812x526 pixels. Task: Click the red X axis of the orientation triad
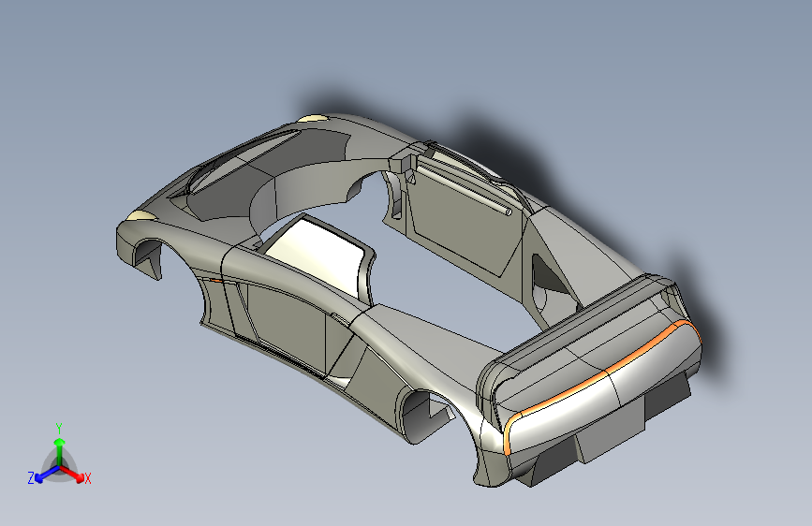click(x=72, y=474)
